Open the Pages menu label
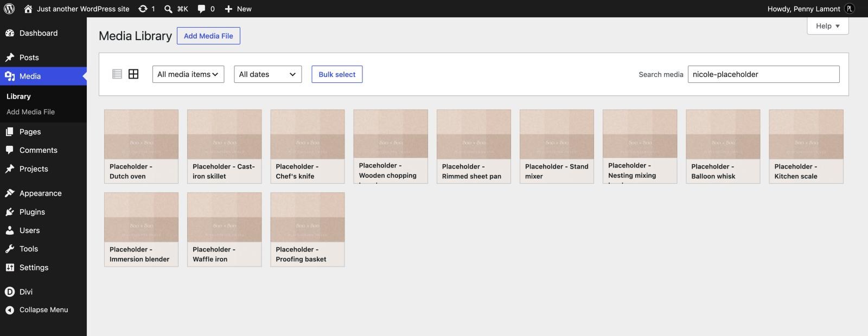Viewport: 868px width, 336px height. [30, 132]
